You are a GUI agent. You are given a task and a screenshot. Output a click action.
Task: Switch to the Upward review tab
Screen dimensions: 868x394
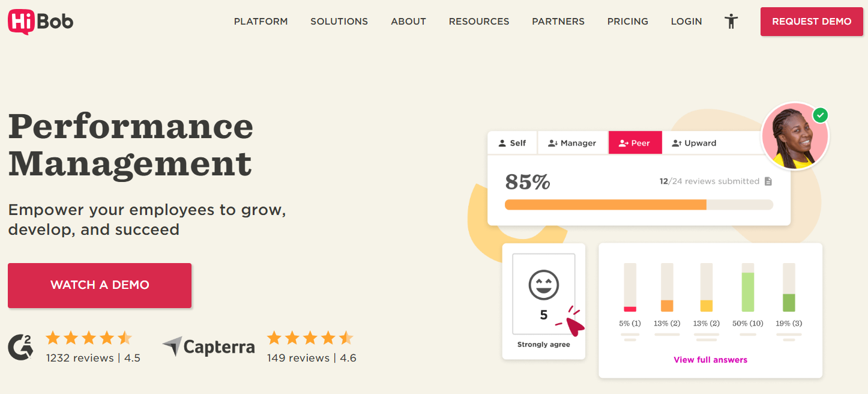(694, 142)
